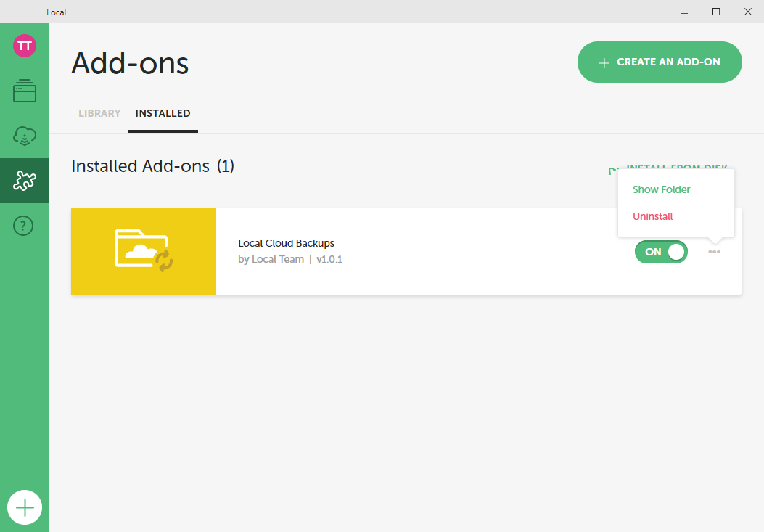Select the Add-ons puzzle piece icon
Screen dimensions: 764x532
(25, 181)
